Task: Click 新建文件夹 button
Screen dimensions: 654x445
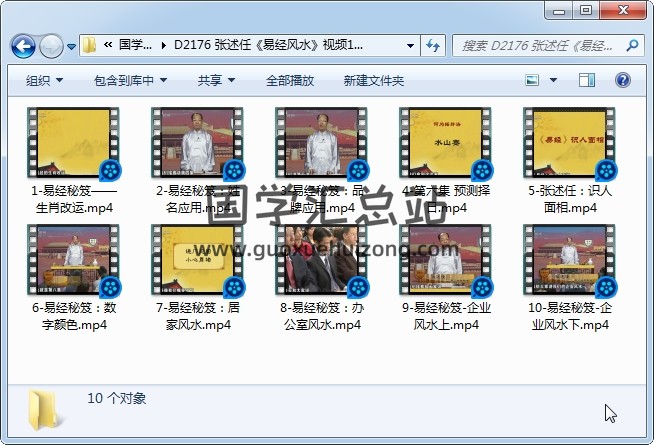Action: tap(374, 80)
